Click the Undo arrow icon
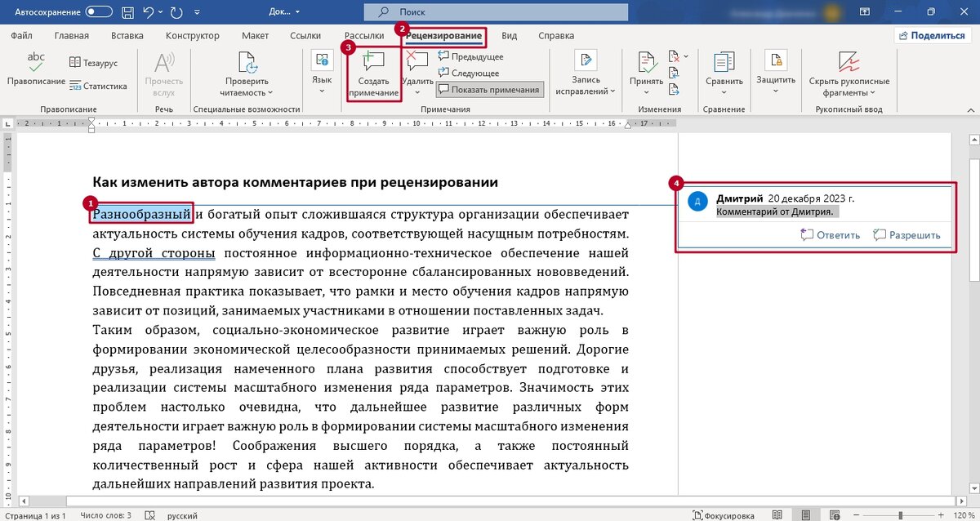 click(149, 11)
